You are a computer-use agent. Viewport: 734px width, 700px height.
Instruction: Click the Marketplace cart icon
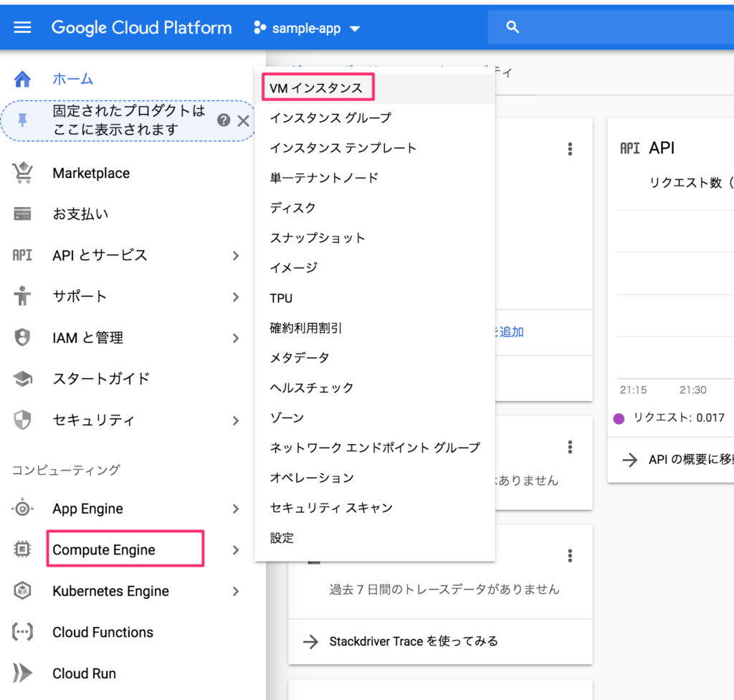tap(22, 173)
